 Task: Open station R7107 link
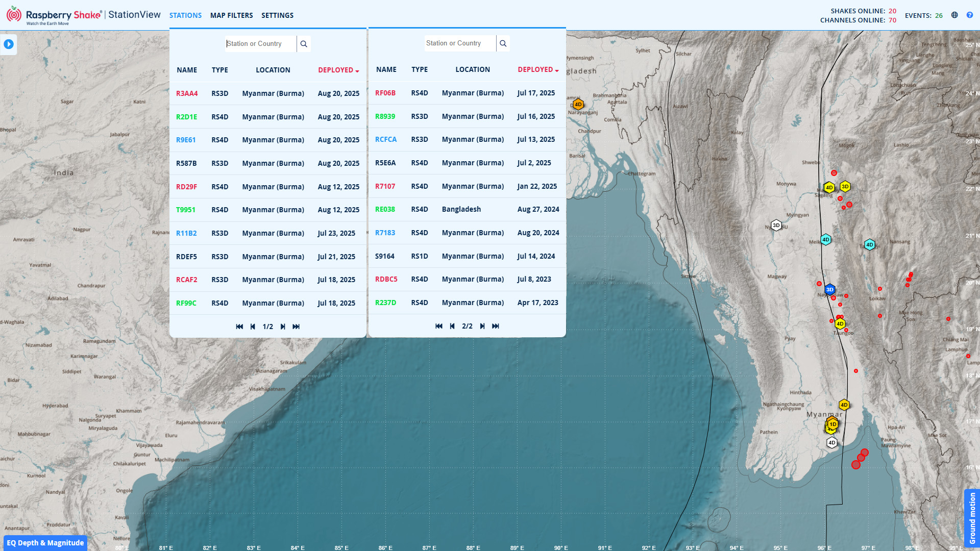point(385,187)
